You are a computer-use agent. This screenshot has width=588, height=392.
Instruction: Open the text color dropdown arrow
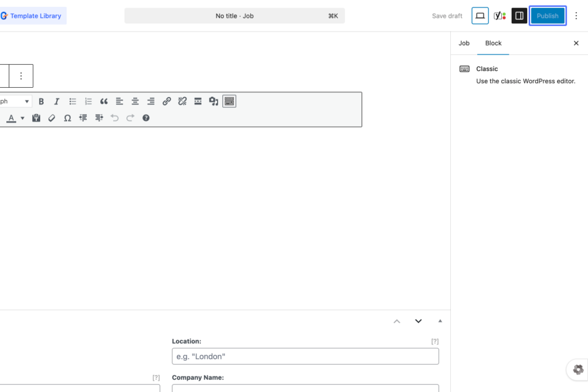(x=22, y=118)
